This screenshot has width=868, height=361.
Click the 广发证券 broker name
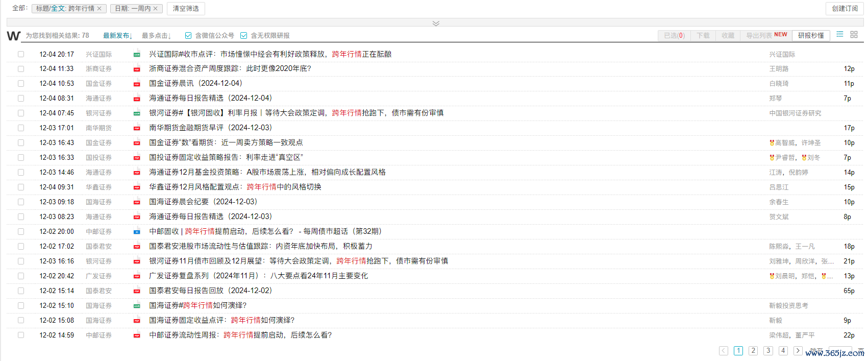point(98,276)
